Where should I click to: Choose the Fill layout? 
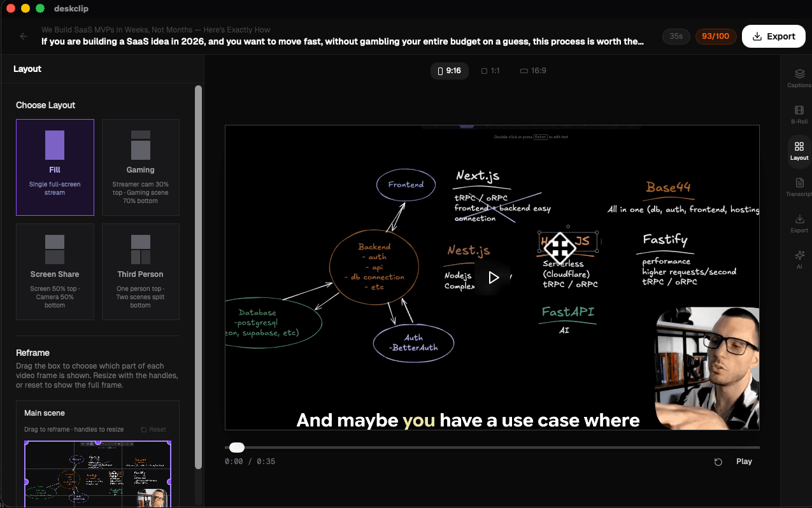(55, 167)
